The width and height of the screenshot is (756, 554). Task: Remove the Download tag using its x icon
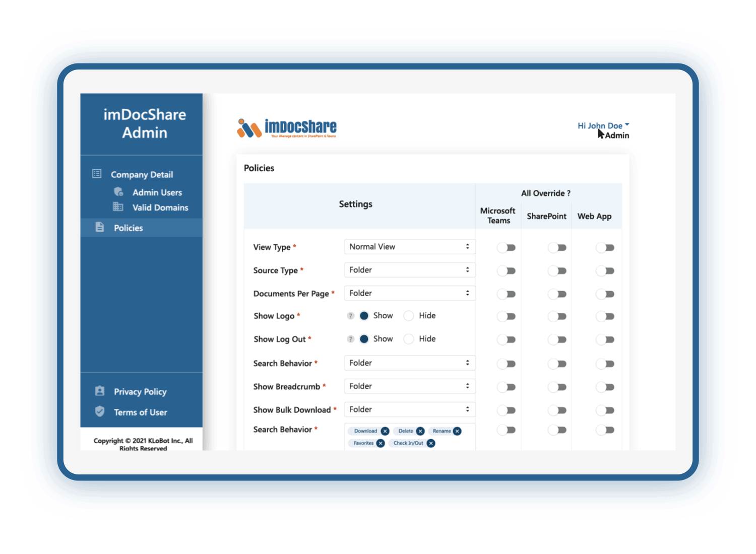[385, 431]
